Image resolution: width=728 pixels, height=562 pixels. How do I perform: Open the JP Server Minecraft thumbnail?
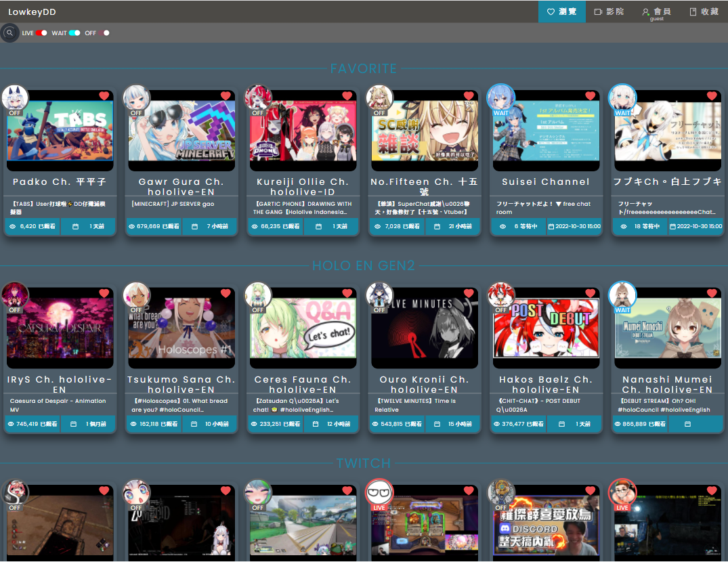pyautogui.click(x=181, y=131)
